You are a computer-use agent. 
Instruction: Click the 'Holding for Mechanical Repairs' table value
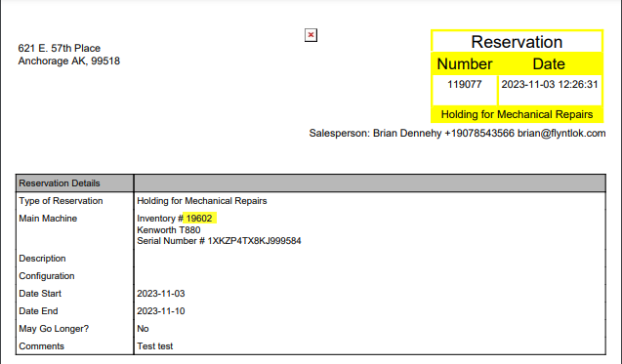(202, 201)
